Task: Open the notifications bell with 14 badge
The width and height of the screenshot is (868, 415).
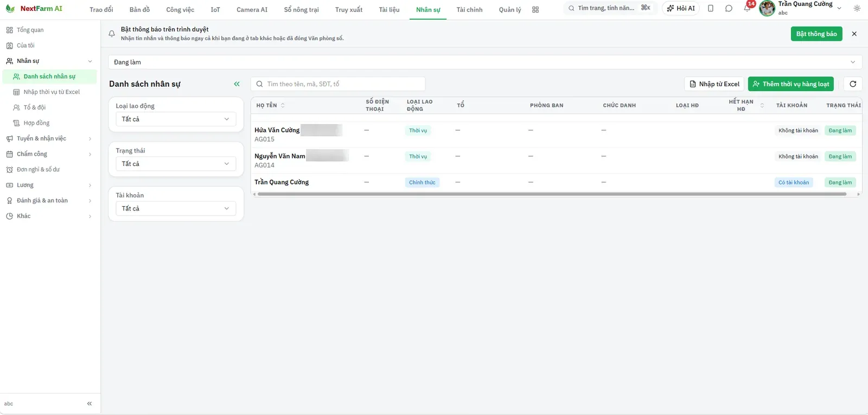Action: point(748,8)
